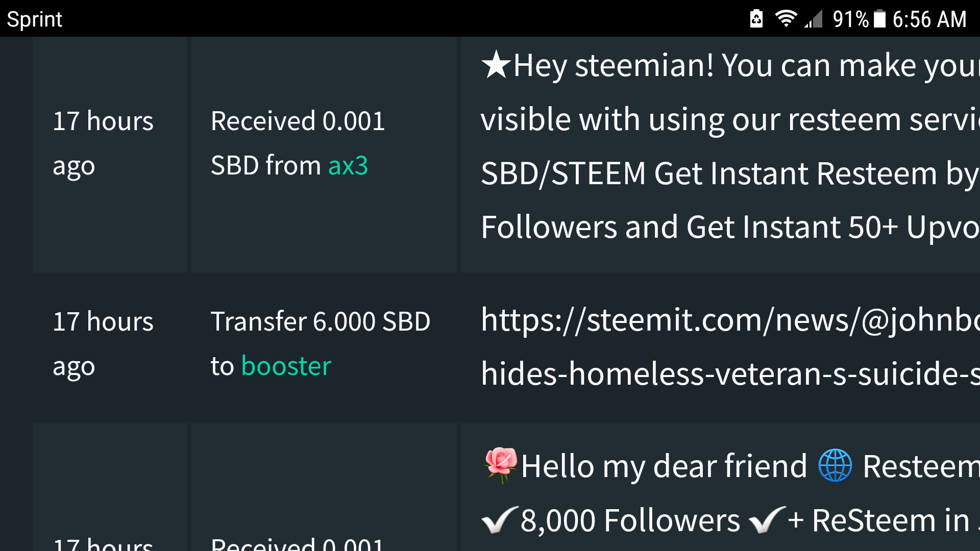Tap the 6:56 AM clock
Viewport: 980px width, 551px height.
point(929,19)
